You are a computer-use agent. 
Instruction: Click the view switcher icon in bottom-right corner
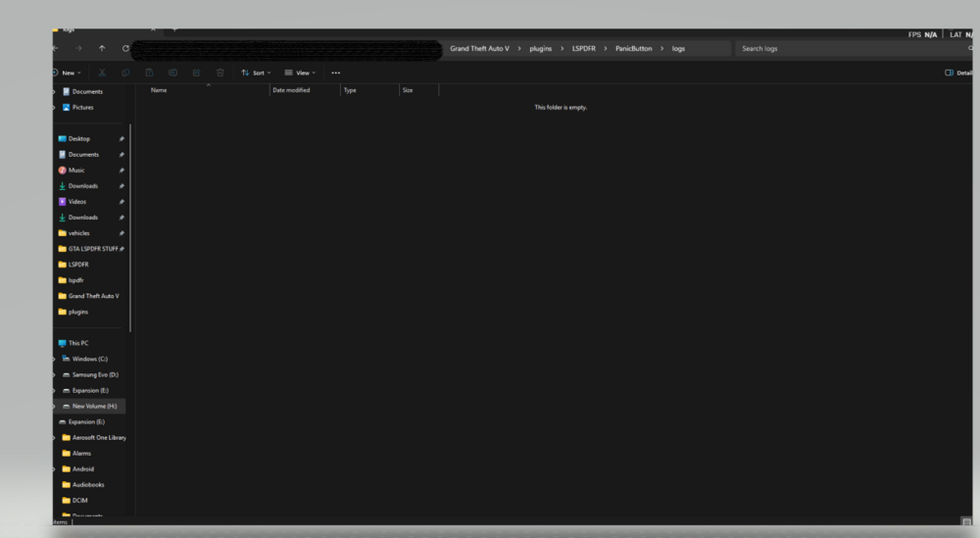click(x=966, y=521)
